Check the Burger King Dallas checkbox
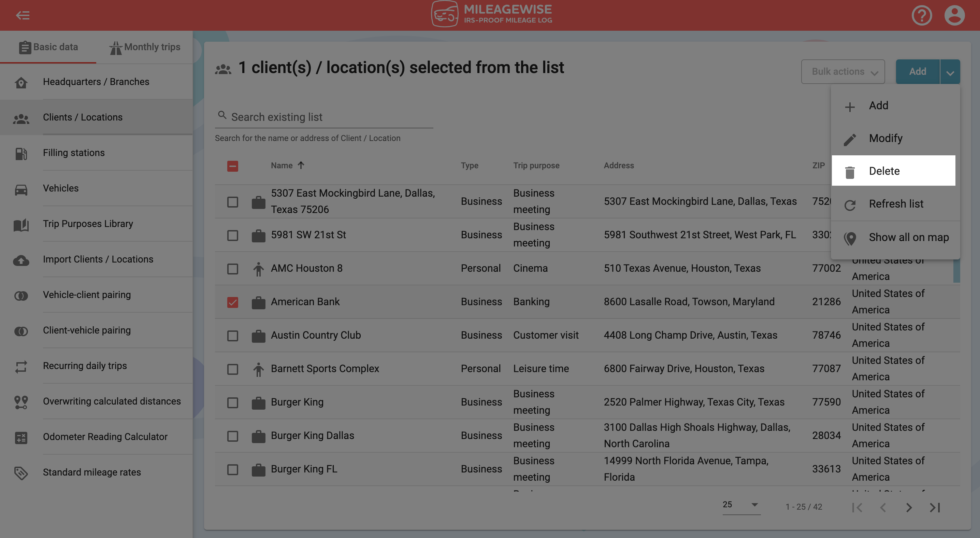This screenshot has width=980, height=538. click(x=232, y=436)
